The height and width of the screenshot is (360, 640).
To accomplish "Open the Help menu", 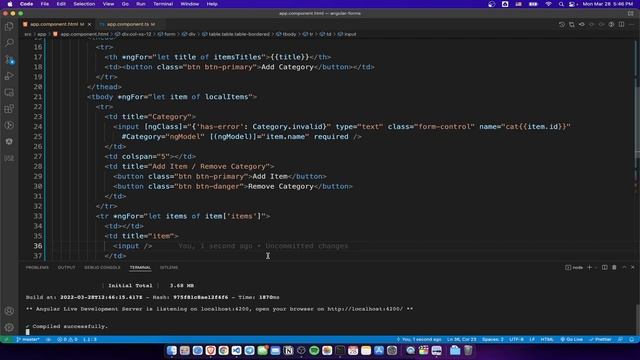I will 212,4.
